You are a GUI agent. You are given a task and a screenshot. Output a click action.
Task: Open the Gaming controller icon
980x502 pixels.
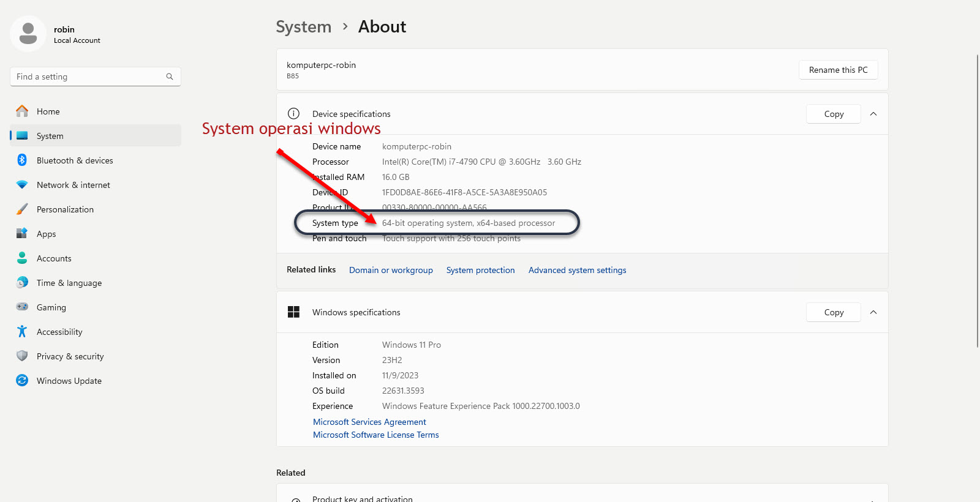tap(22, 307)
